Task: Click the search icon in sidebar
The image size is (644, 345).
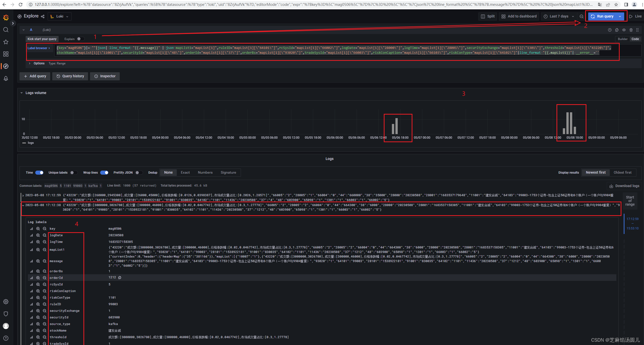Action: tap(6, 30)
